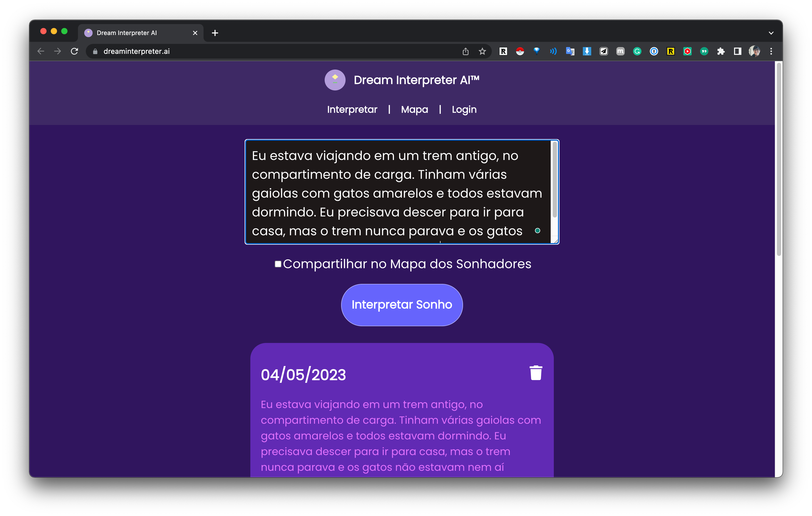The height and width of the screenshot is (516, 812).
Task: Open the yellow R extension icon
Action: 671,51
